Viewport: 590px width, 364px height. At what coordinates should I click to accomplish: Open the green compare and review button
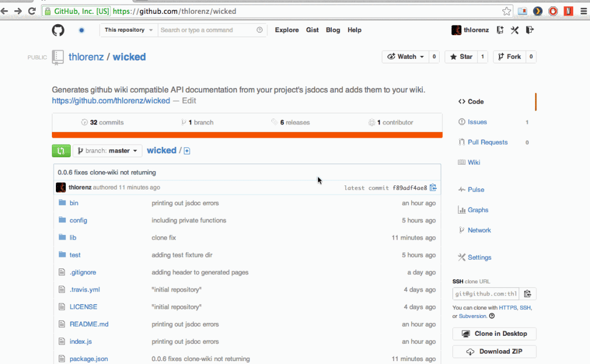point(61,151)
